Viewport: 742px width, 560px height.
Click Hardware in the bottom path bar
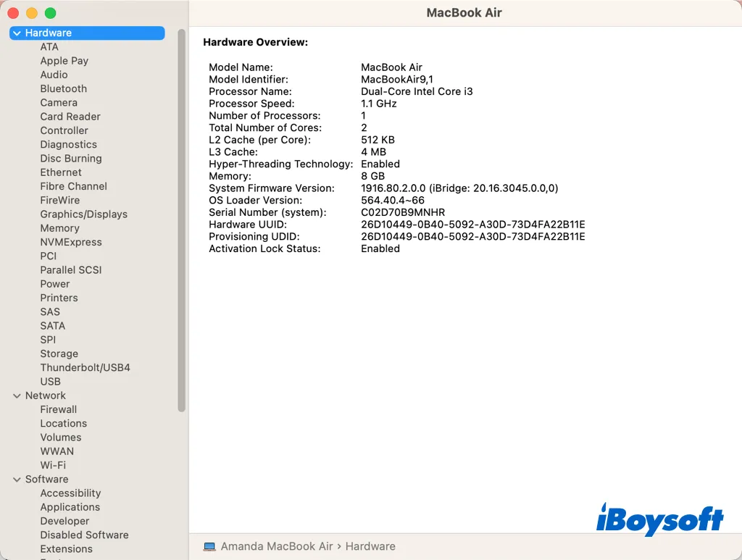[x=370, y=546]
